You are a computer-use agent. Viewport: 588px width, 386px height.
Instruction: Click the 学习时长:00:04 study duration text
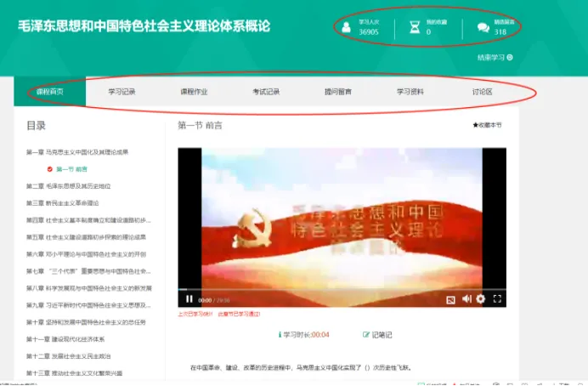(x=307, y=335)
